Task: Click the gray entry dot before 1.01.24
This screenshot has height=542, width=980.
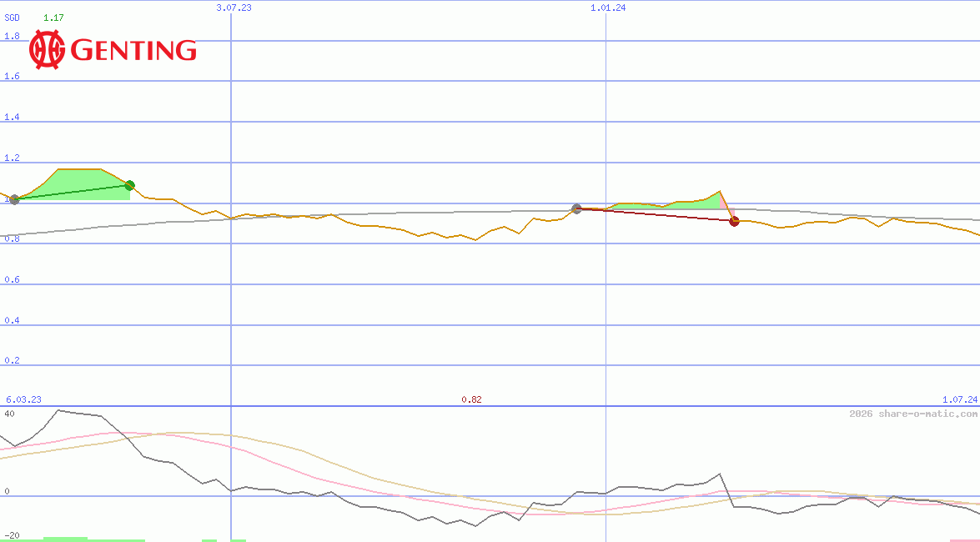Action: point(576,208)
